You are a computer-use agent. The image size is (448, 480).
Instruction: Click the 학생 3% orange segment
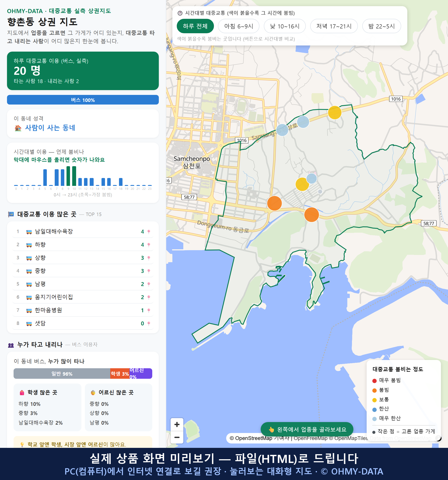pyautogui.click(x=120, y=374)
